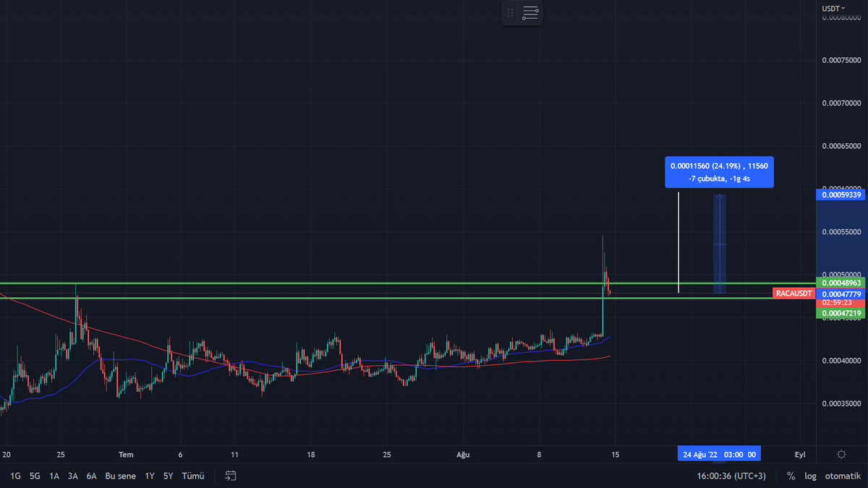Select the 3A time range

(73, 476)
